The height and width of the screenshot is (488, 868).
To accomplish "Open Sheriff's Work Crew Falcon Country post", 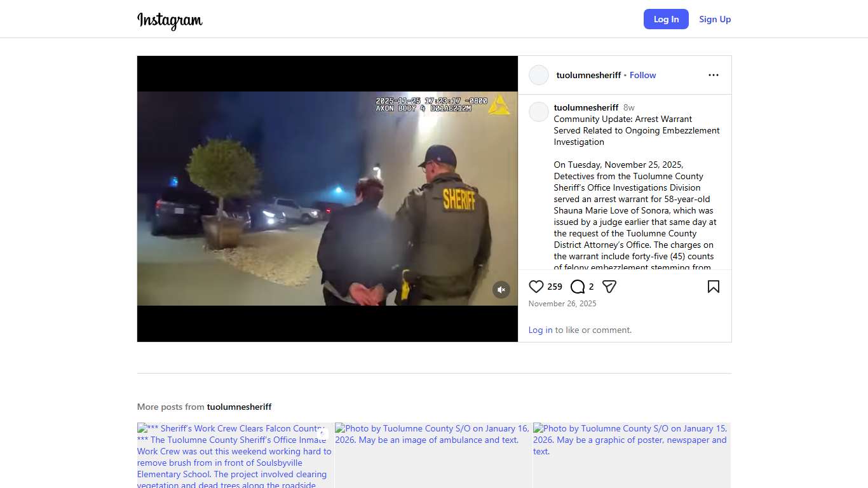I will 235,455.
